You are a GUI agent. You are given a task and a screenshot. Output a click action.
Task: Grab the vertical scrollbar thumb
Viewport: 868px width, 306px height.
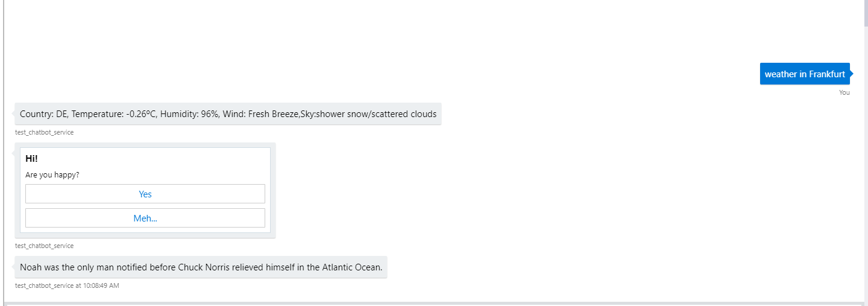click(866, 12)
